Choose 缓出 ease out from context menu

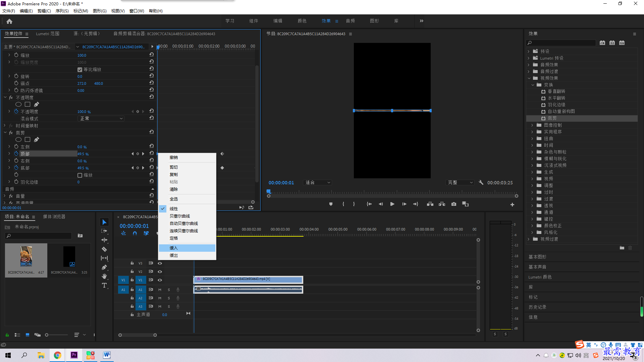(x=187, y=255)
